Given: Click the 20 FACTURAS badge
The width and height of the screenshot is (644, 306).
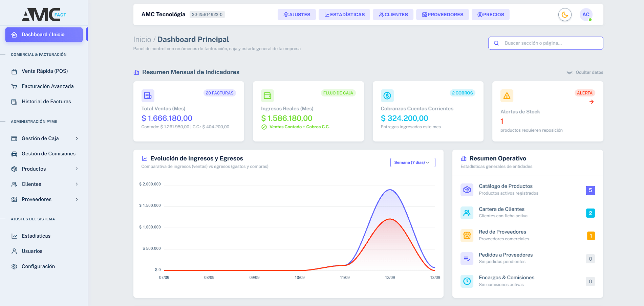Looking at the screenshot, I should pyautogui.click(x=220, y=93).
